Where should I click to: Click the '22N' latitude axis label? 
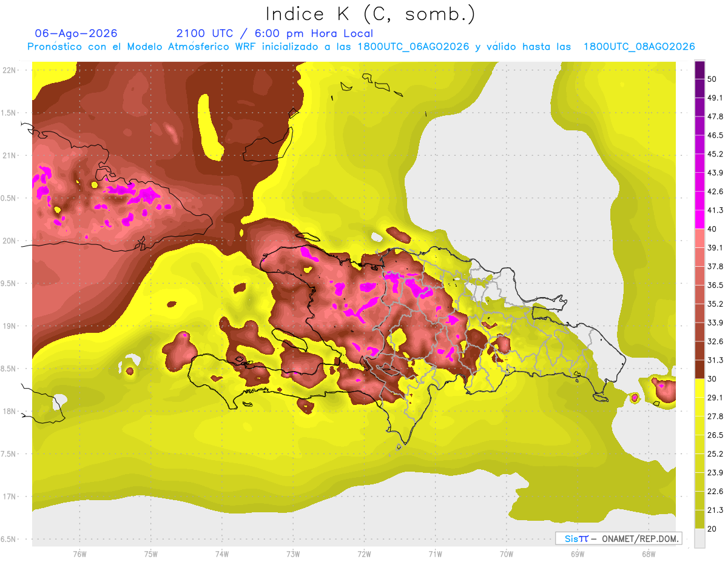(x=8, y=70)
